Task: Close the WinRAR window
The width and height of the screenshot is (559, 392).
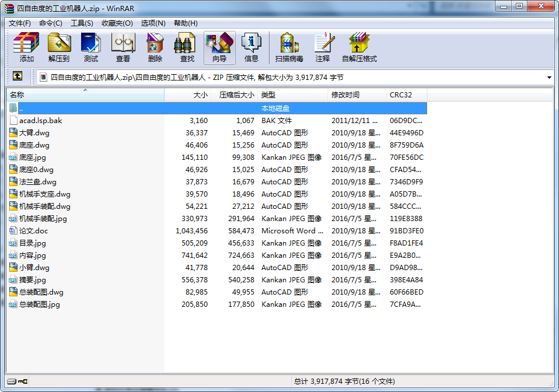Action: click(x=541, y=6)
